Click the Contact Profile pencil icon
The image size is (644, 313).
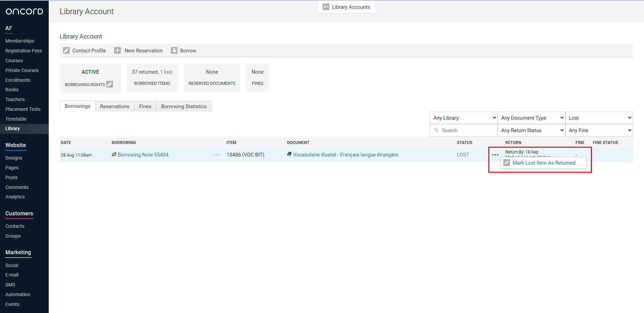66,51
